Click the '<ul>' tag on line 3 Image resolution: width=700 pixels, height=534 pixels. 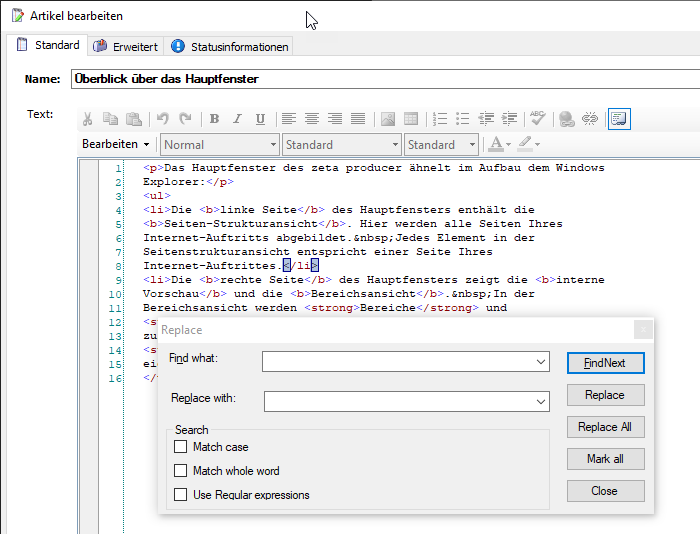click(x=157, y=196)
